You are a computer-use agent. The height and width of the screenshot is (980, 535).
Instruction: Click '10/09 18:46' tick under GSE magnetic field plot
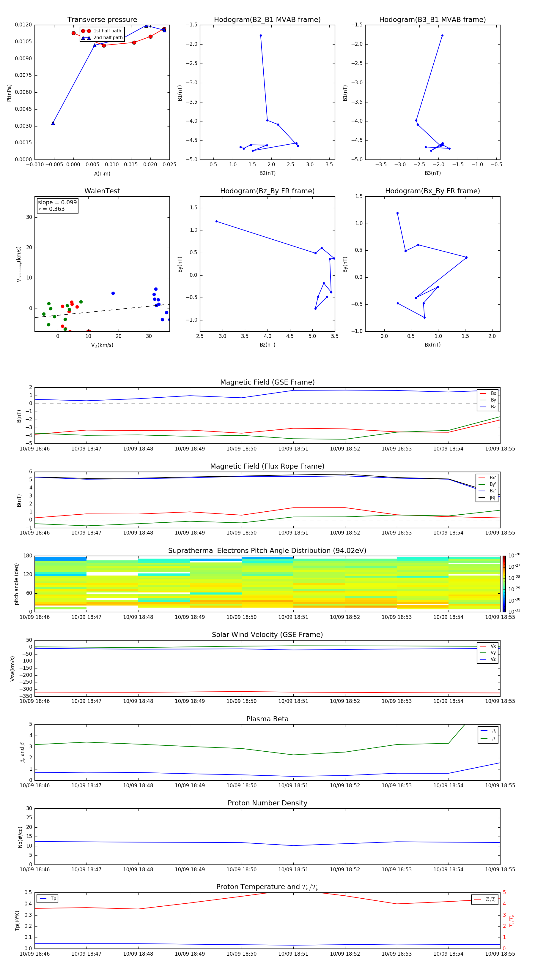coord(35,449)
